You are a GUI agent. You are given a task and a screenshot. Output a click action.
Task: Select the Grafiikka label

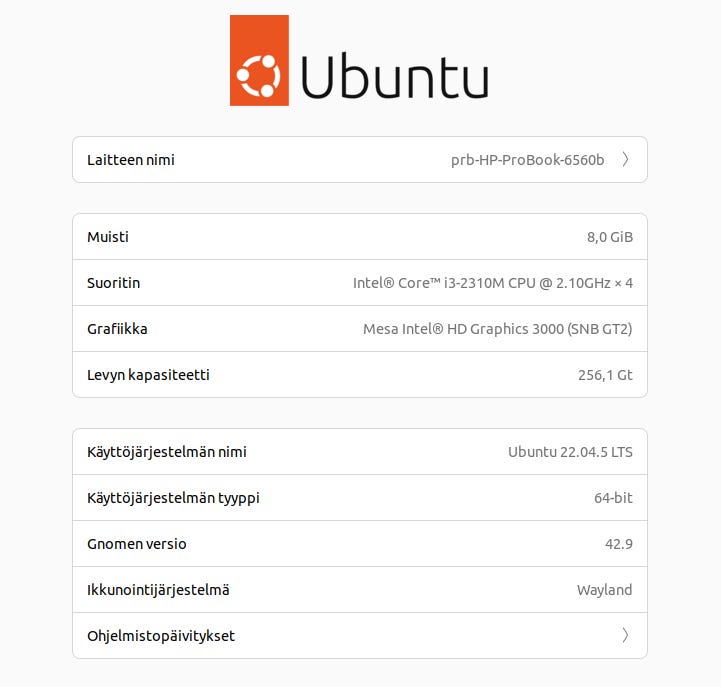[x=117, y=329]
